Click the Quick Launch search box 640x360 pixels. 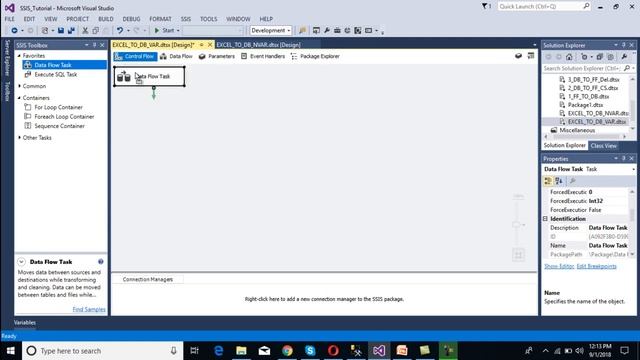[x=543, y=6]
